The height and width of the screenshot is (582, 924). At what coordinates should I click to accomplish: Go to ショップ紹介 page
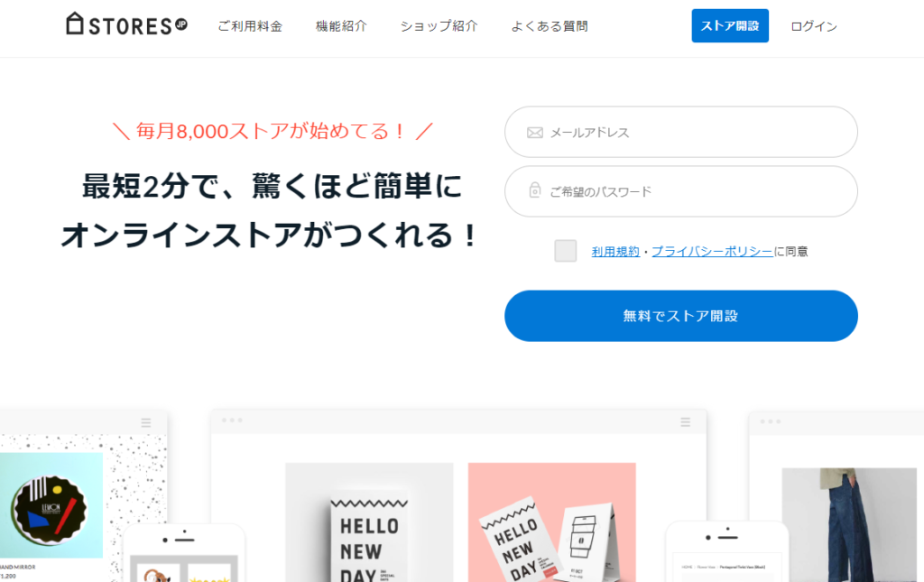coord(439,26)
